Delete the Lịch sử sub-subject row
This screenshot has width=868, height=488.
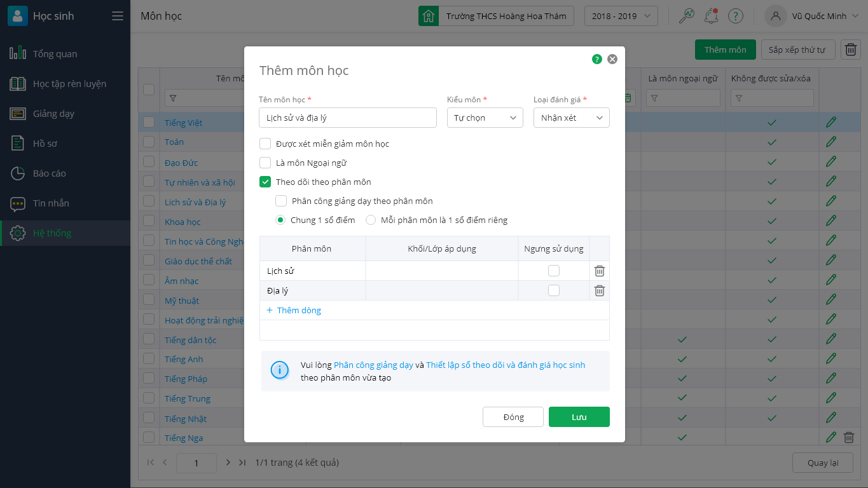pyautogui.click(x=599, y=271)
